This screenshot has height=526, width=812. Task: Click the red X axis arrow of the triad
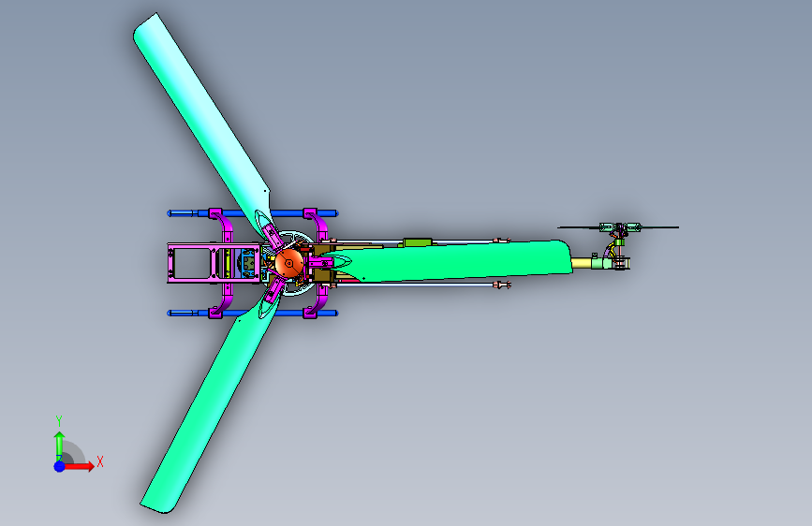point(79,466)
